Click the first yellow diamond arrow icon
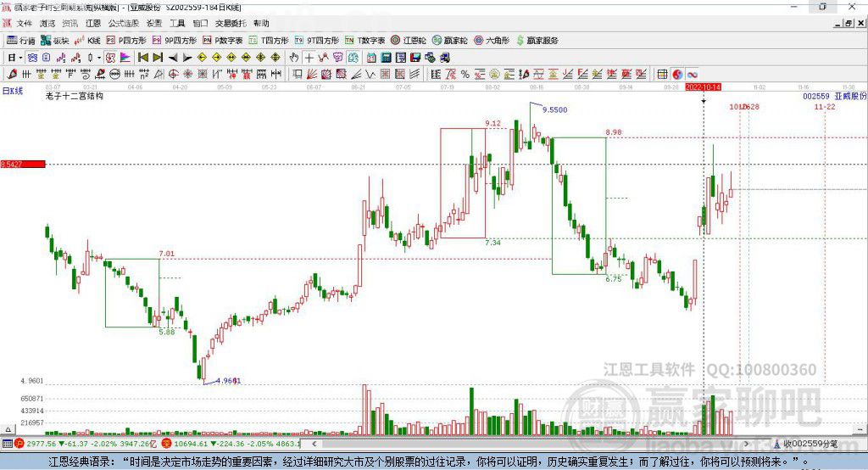The width and height of the screenshot is (868, 470). pos(202,58)
